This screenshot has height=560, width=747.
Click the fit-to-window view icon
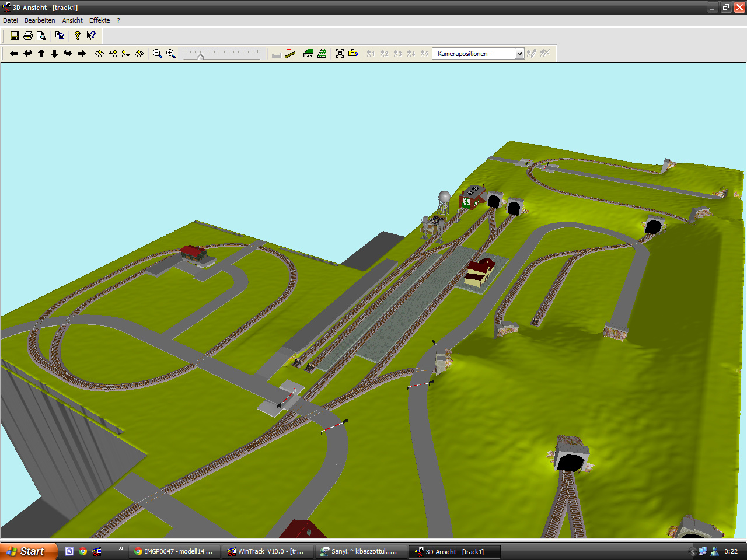tap(340, 53)
